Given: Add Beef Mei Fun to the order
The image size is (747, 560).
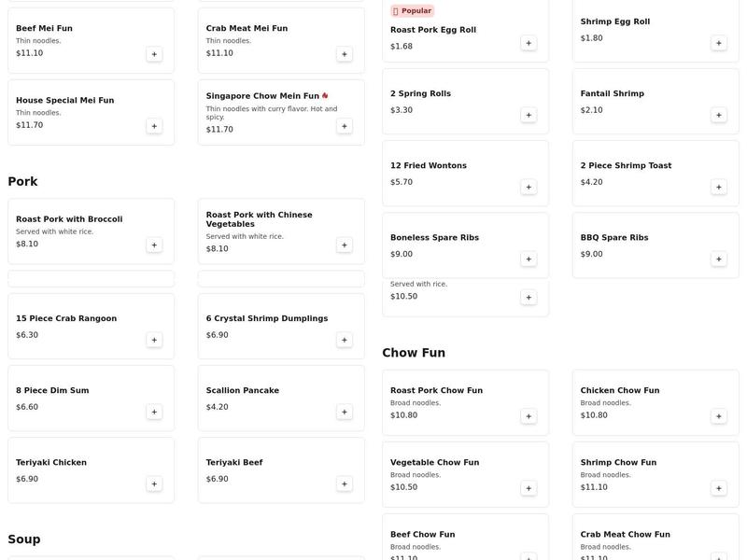Looking at the screenshot, I should [155, 53].
